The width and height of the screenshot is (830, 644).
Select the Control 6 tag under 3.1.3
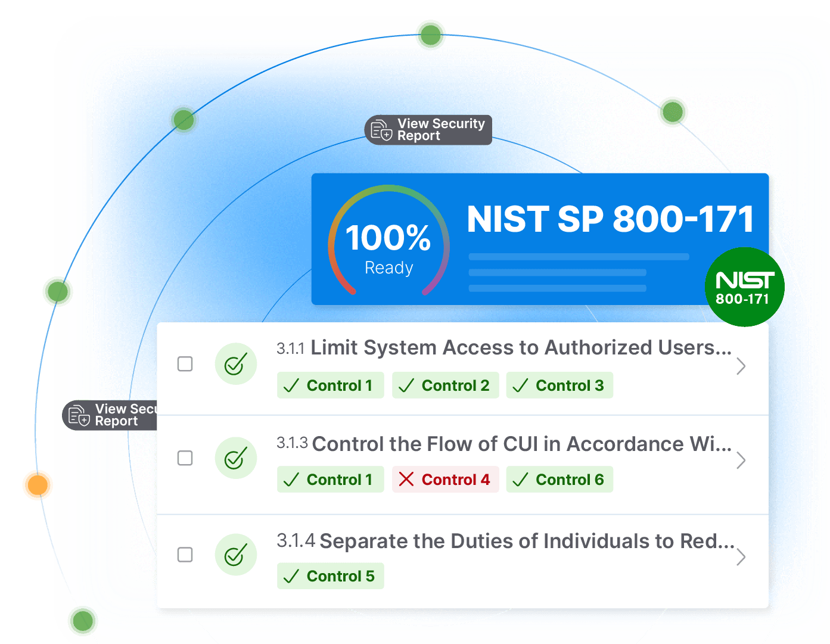click(559, 480)
